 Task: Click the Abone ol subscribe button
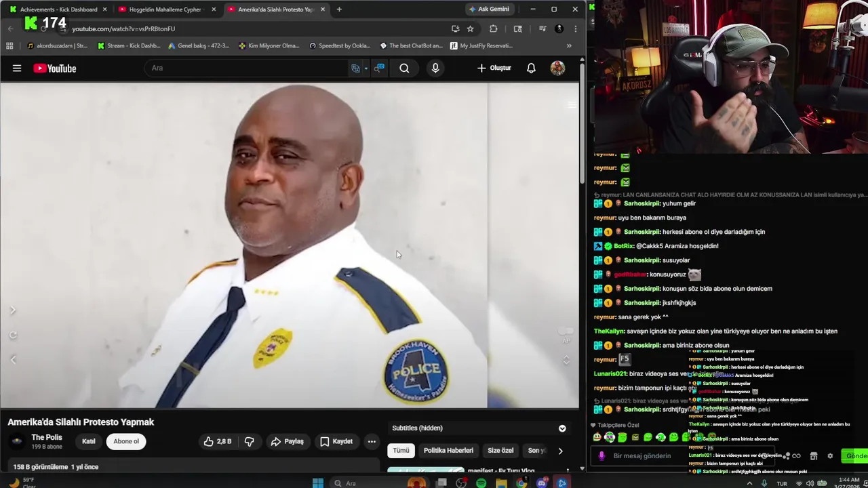point(126,441)
